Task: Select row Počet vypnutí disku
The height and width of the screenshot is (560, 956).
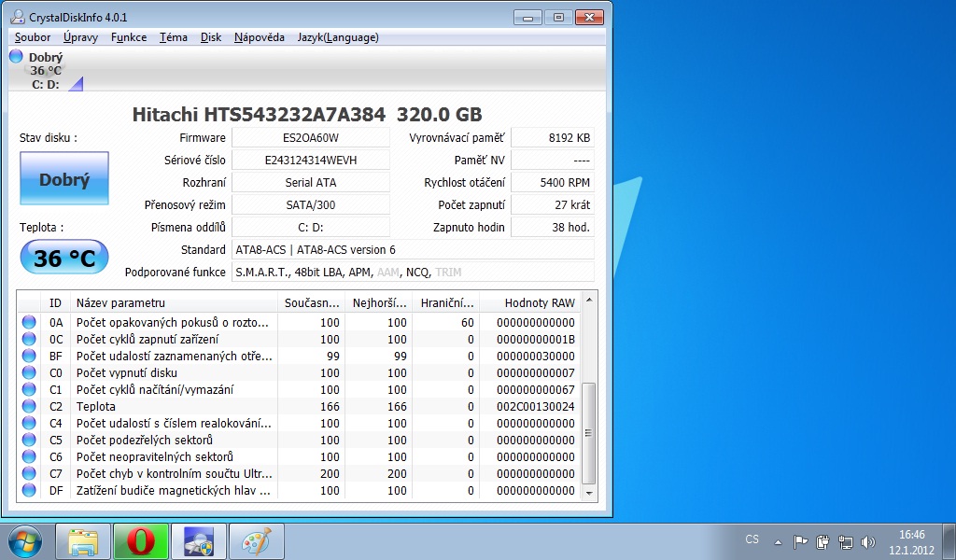Action: pos(300,372)
